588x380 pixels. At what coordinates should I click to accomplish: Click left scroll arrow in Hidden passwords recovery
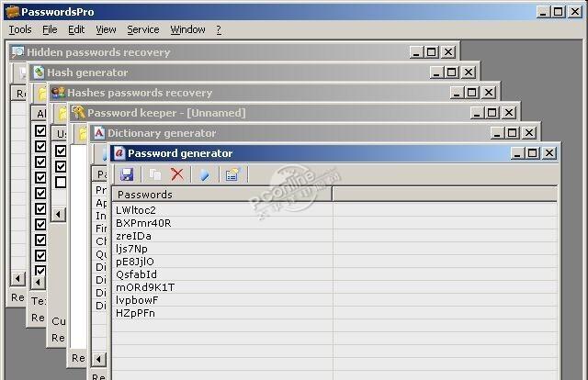point(17,278)
